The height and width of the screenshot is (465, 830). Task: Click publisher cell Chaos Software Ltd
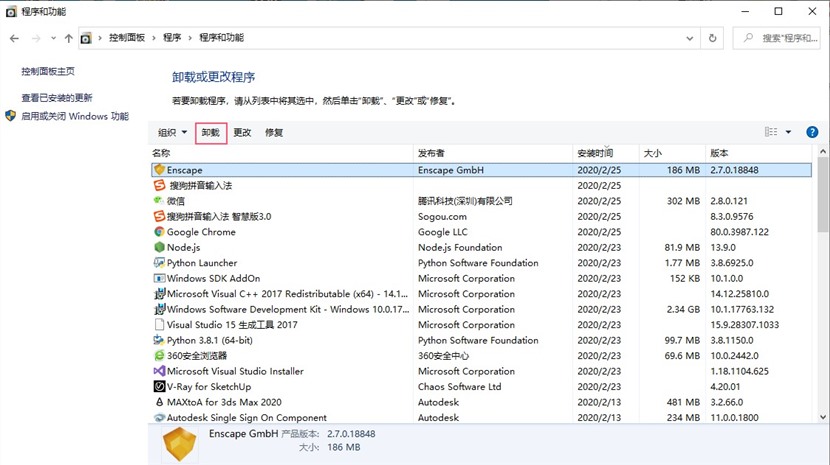459,387
